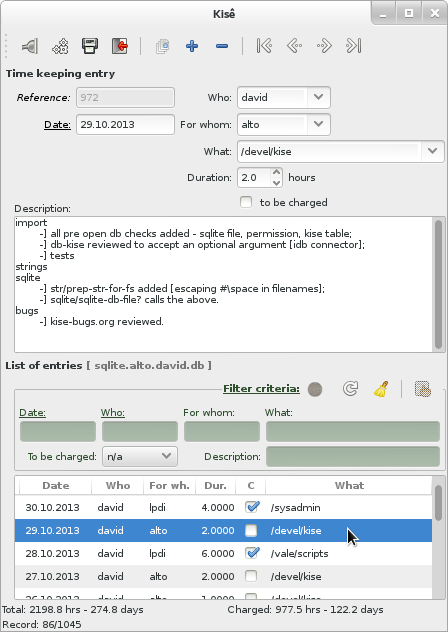
Task: Select the 27.10.2013 /devel/kise row
Action: (x=223, y=576)
